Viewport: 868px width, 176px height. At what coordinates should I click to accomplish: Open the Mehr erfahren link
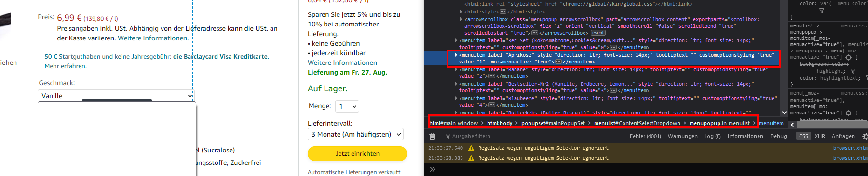tap(66, 66)
